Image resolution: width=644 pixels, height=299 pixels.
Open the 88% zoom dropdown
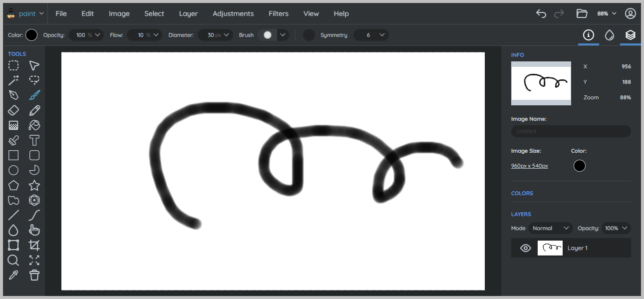607,13
